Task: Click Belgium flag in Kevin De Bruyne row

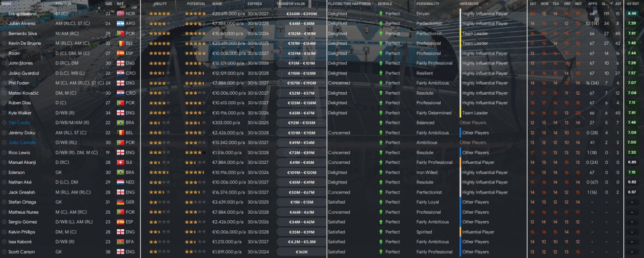Action: [120, 43]
